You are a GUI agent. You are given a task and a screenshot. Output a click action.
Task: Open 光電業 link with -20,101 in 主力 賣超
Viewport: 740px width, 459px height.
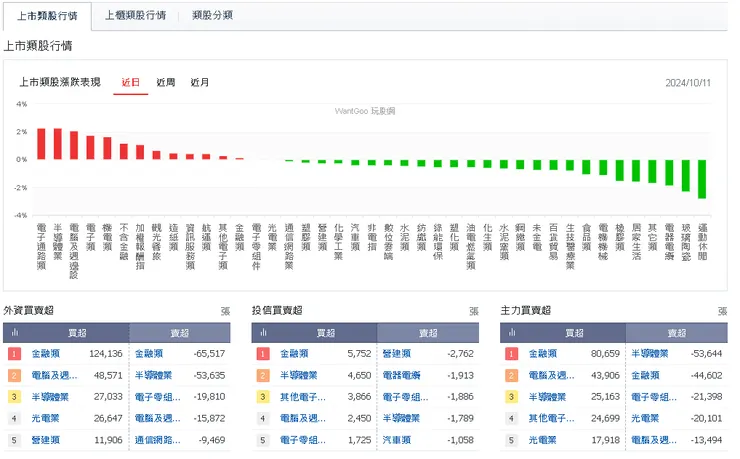645,418
